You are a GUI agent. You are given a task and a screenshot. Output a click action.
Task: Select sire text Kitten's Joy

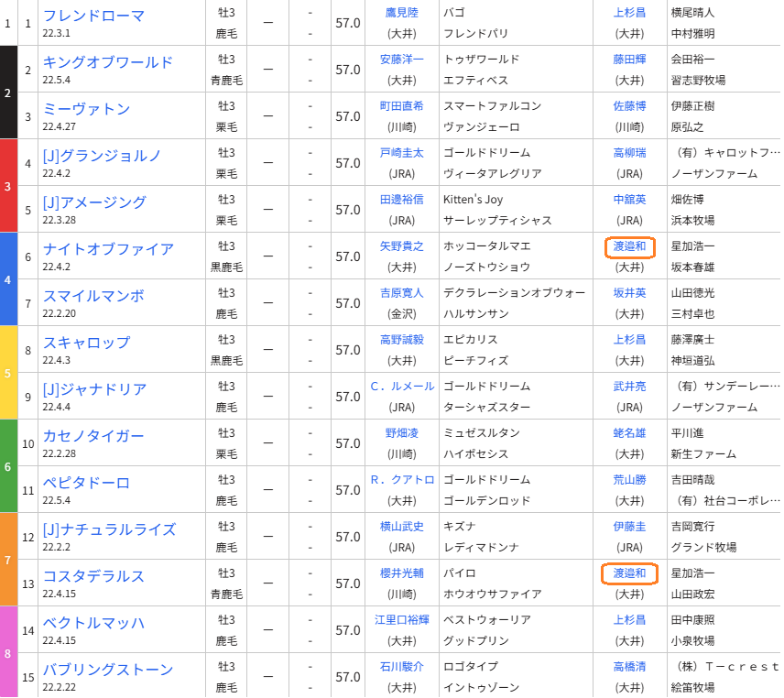coord(473,199)
